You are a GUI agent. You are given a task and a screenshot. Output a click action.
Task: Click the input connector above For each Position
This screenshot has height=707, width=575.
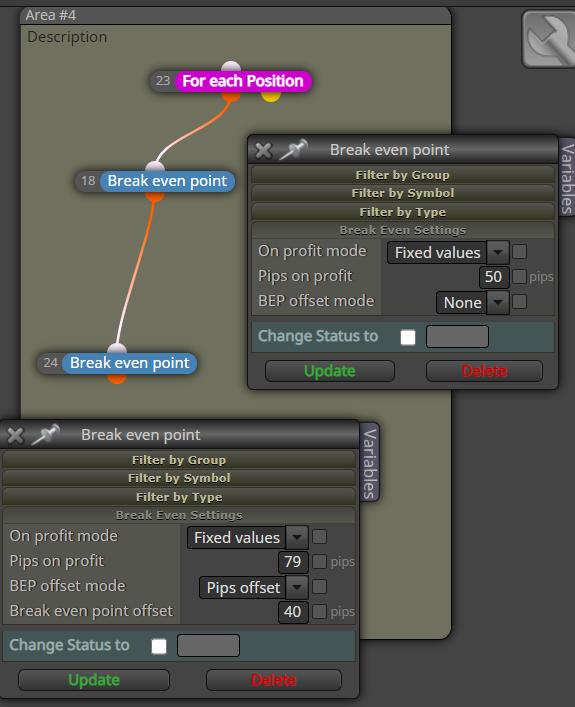[x=231, y=67]
